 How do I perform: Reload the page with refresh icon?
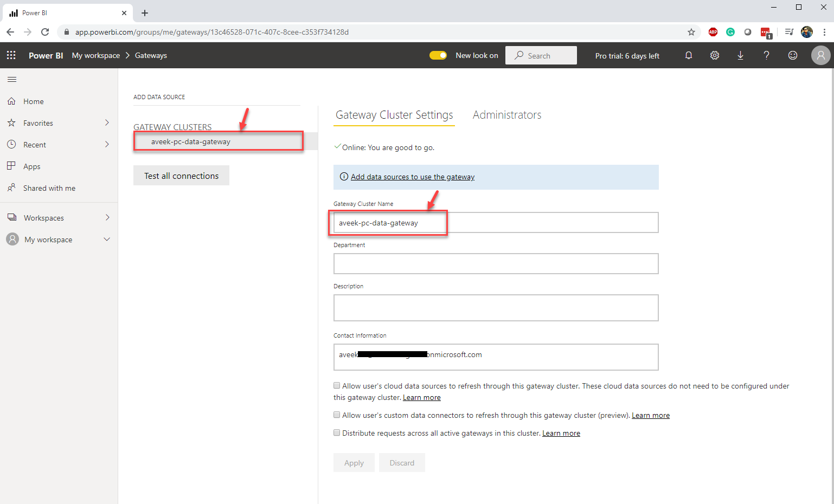tap(45, 32)
